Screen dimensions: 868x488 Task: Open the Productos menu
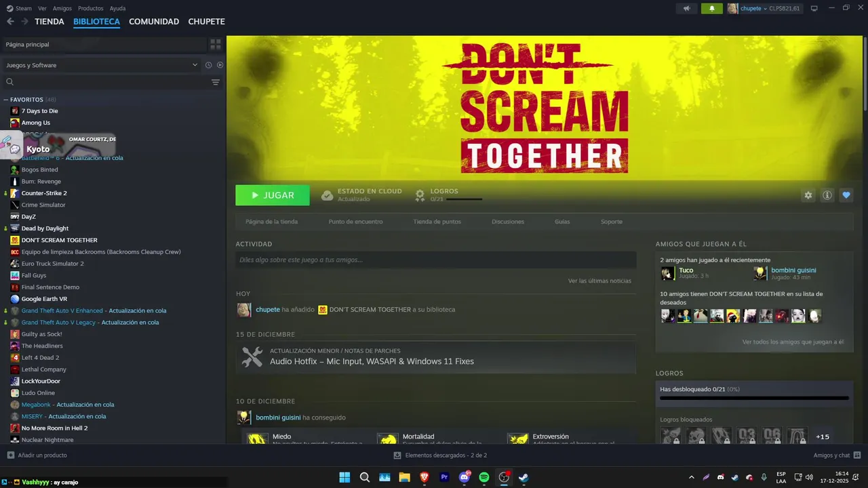tap(91, 8)
